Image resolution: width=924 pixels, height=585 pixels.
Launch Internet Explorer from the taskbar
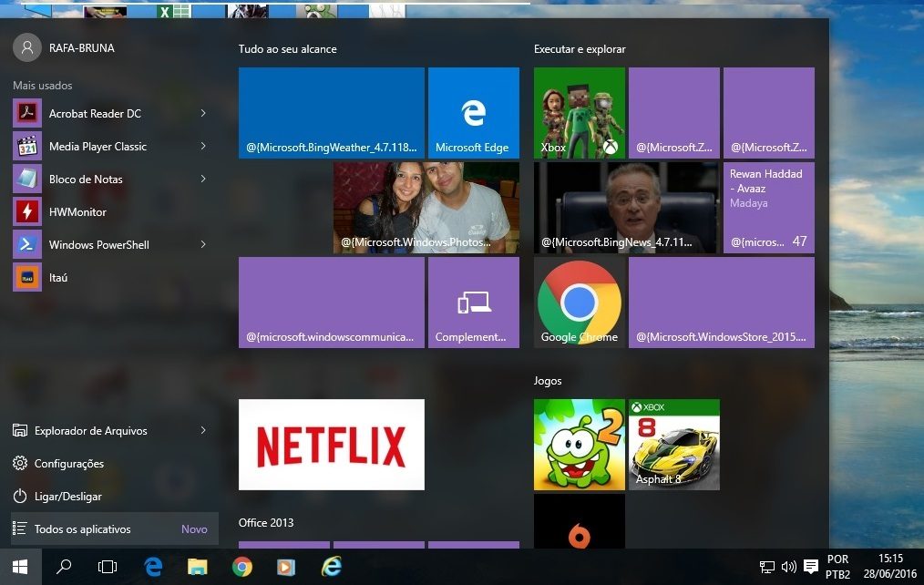pyautogui.click(x=331, y=567)
